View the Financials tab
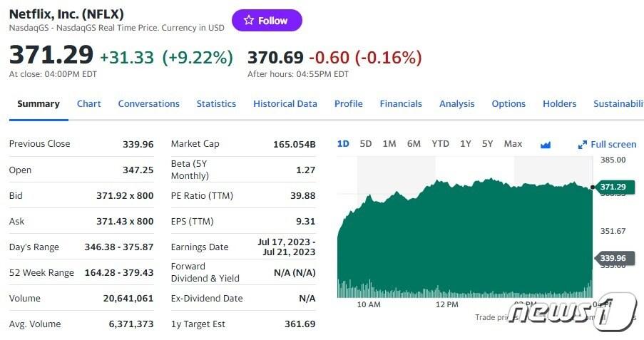This screenshot has width=644, height=340. tap(401, 104)
